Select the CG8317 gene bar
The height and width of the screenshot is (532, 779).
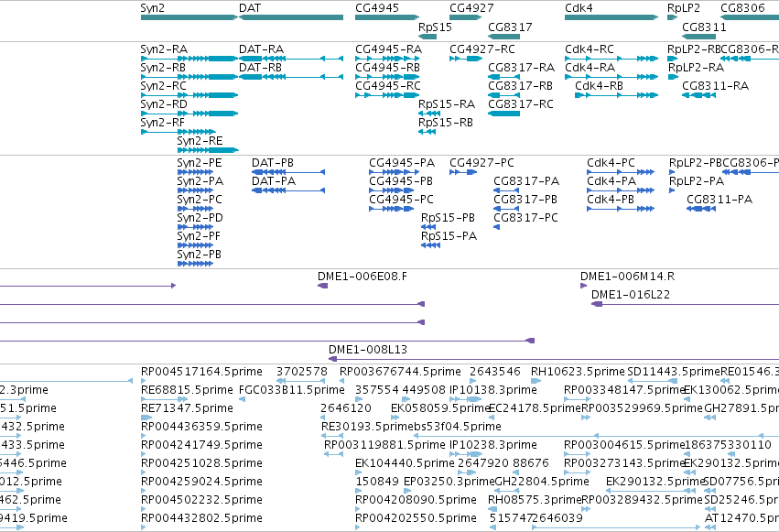point(503,37)
